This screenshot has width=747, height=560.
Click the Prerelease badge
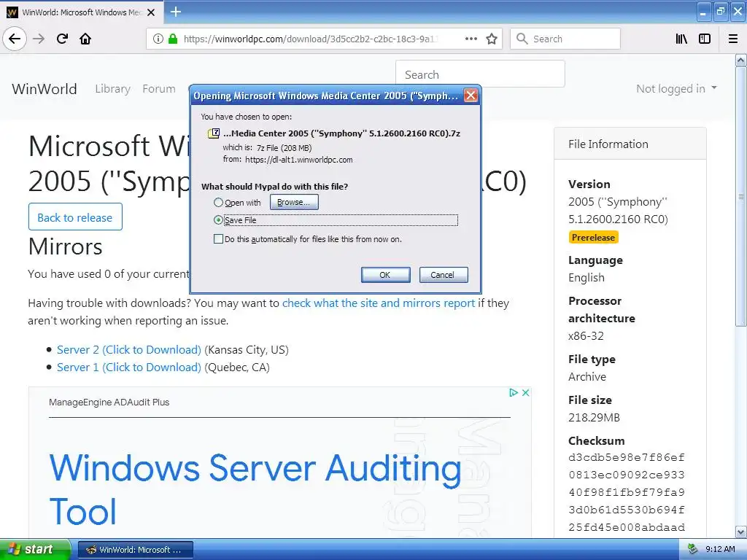click(593, 237)
